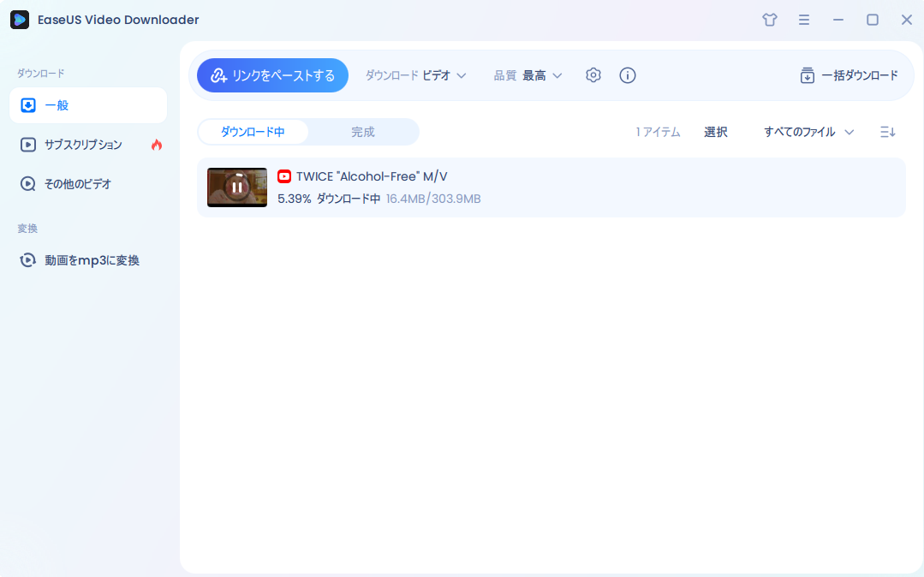Click the リンクをペーストする button
Screen dimensions: 924x577
click(272, 75)
